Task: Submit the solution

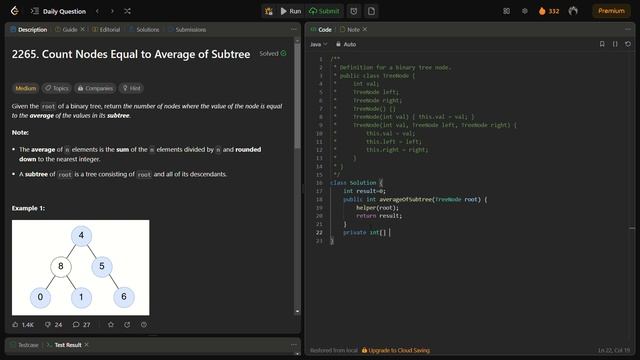Action: [324, 11]
